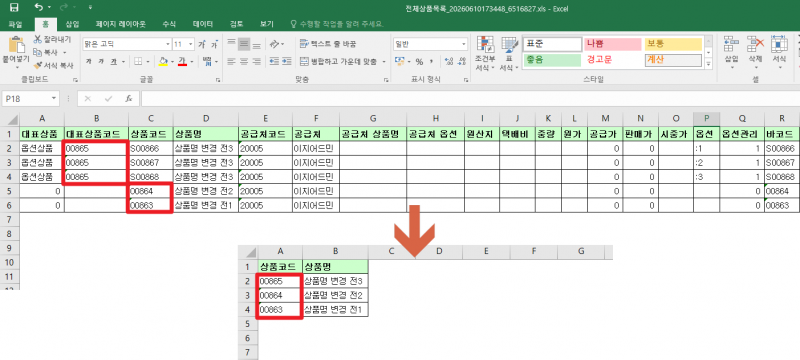Apply percent style formatting

(x=419, y=62)
